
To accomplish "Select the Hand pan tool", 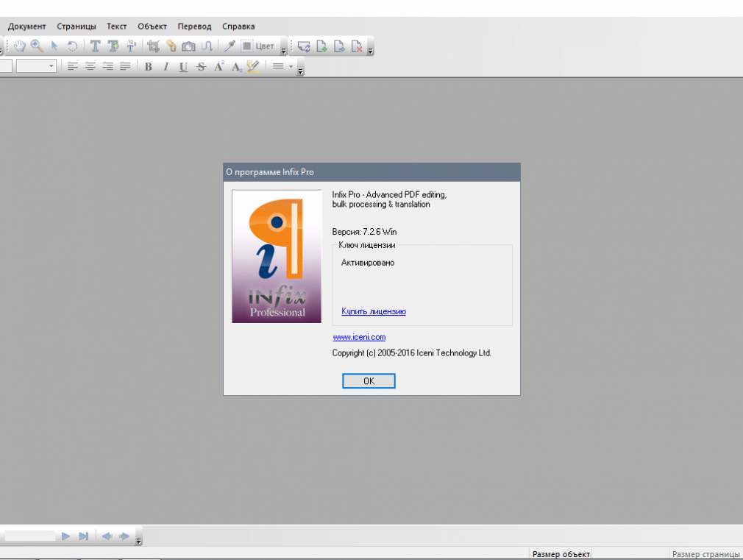I will point(19,46).
